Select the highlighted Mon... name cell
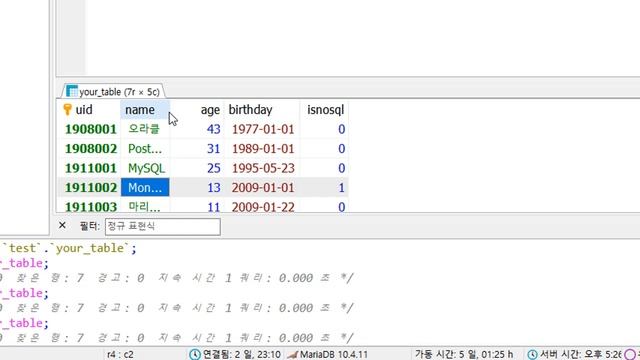 pos(145,187)
